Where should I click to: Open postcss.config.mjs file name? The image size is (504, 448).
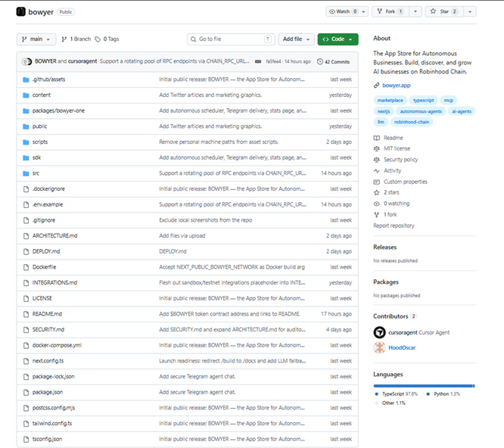point(54,408)
